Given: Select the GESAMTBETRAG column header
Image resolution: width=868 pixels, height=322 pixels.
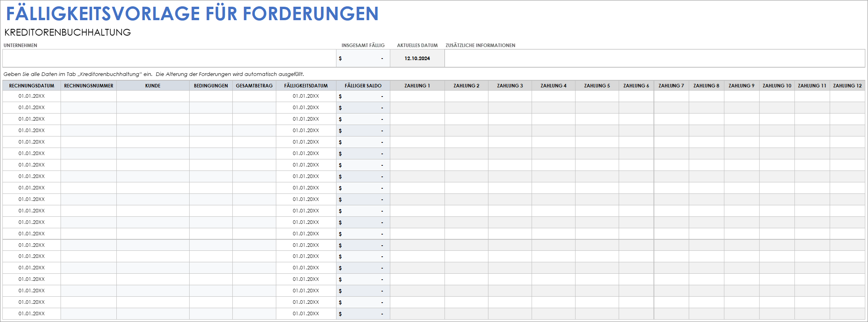Looking at the screenshot, I should point(254,85).
